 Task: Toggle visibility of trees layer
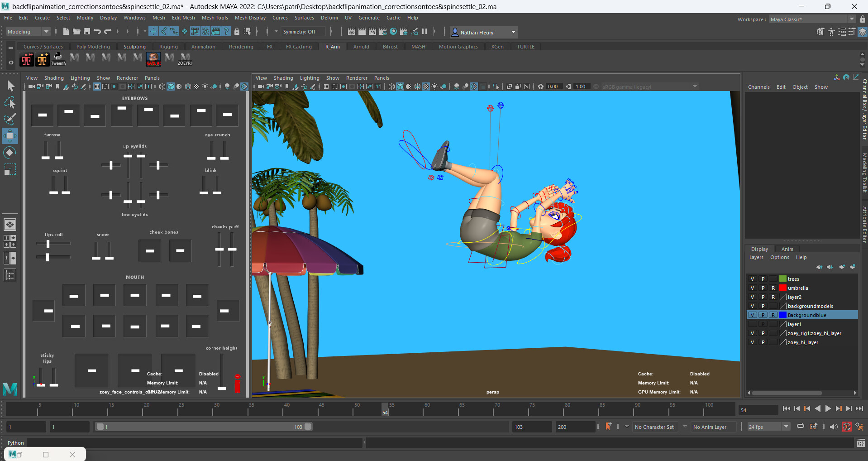coord(752,279)
